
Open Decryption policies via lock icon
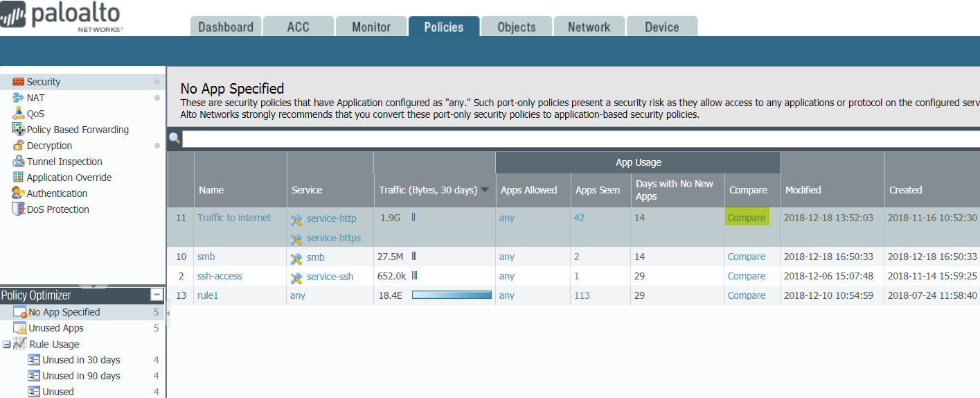[18, 146]
